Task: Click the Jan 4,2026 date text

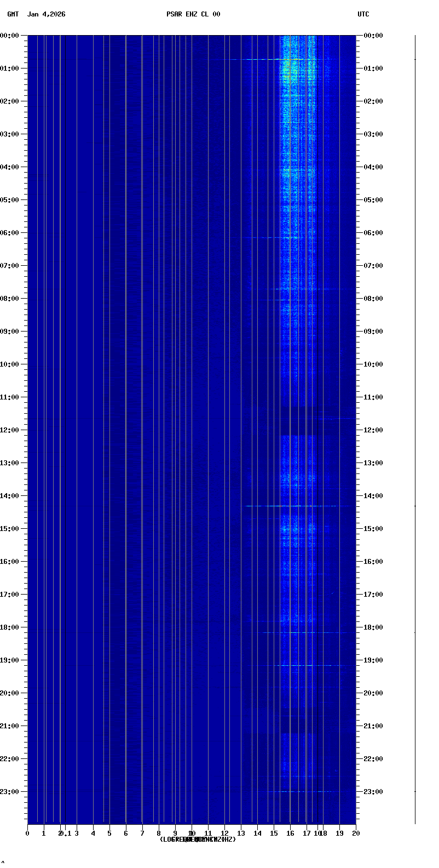Action: click(x=47, y=14)
